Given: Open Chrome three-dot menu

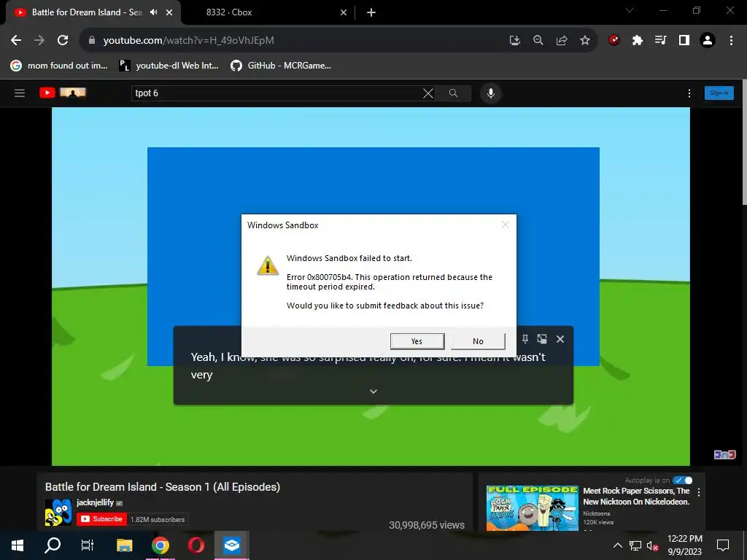Looking at the screenshot, I should (731, 41).
